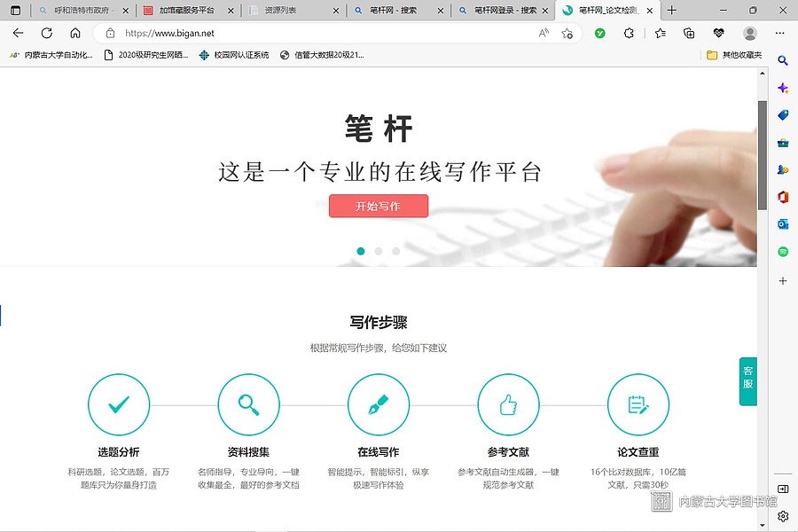This screenshot has height=532, width=798.
Task: Select the second carousel dot
Action: tap(378, 251)
